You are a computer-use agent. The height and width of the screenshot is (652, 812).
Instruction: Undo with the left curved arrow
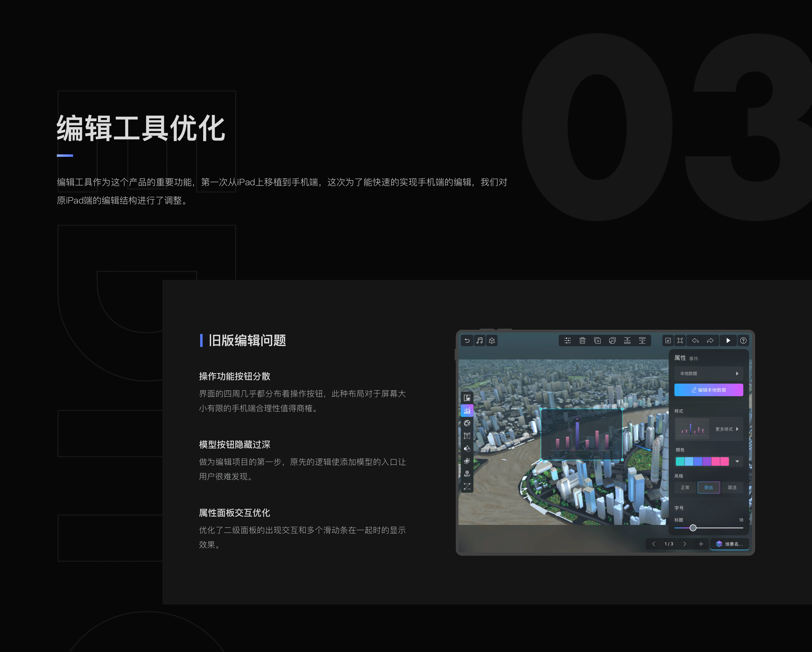click(x=695, y=341)
